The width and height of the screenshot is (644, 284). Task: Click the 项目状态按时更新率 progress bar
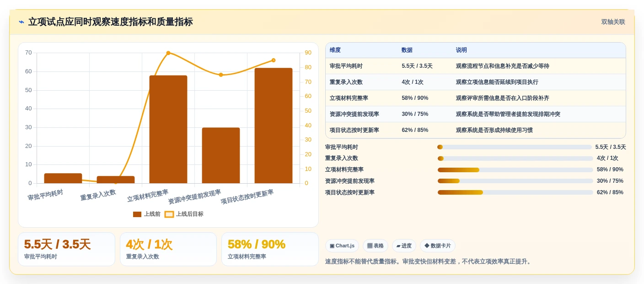coord(515,192)
